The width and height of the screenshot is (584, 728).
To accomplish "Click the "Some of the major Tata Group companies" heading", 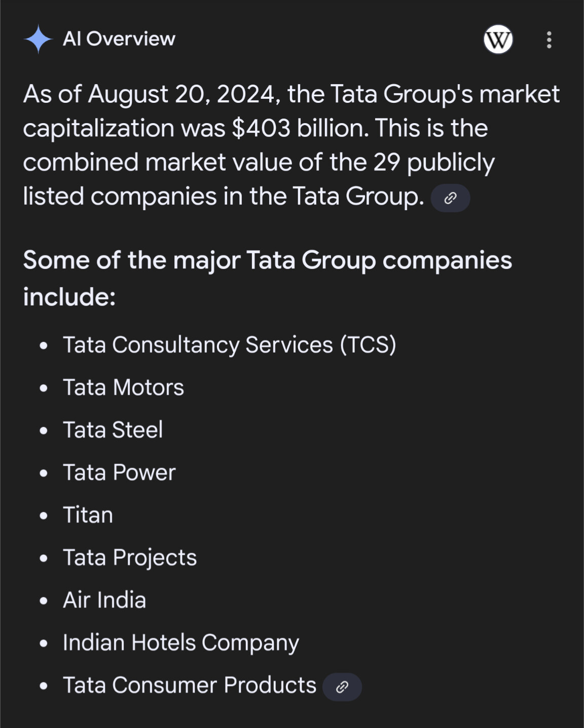I will (x=268, y=260).
